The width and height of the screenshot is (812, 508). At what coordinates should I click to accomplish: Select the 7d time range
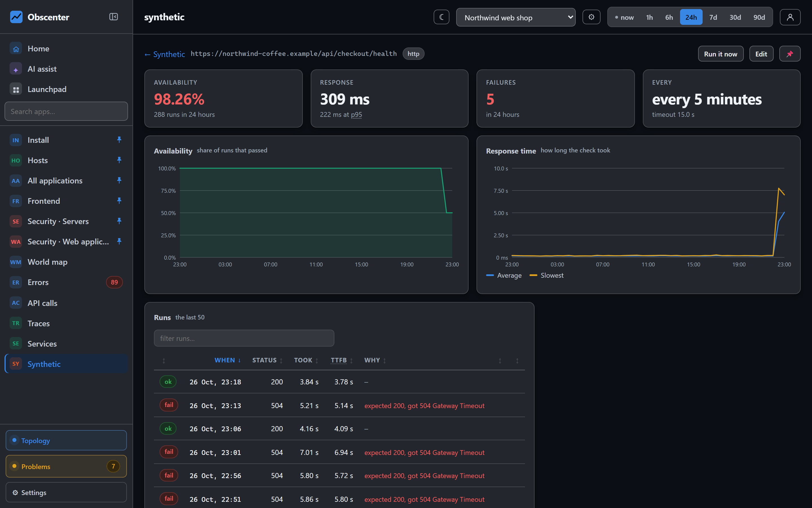point(713,17)
